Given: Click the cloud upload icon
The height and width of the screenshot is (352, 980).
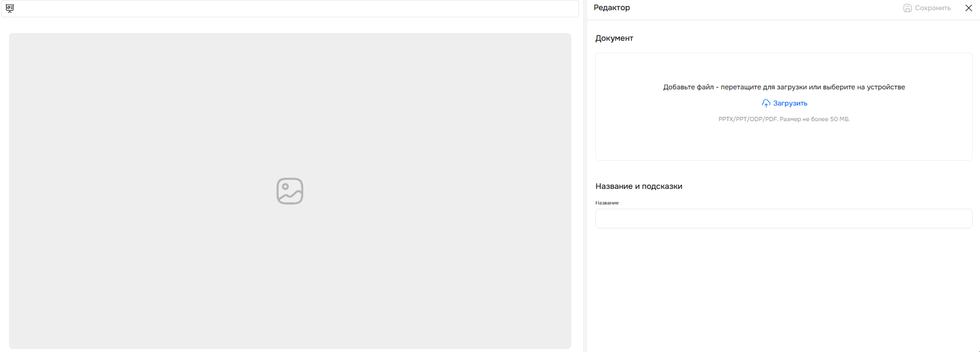Looking at the screenshot, I should 766,103.
